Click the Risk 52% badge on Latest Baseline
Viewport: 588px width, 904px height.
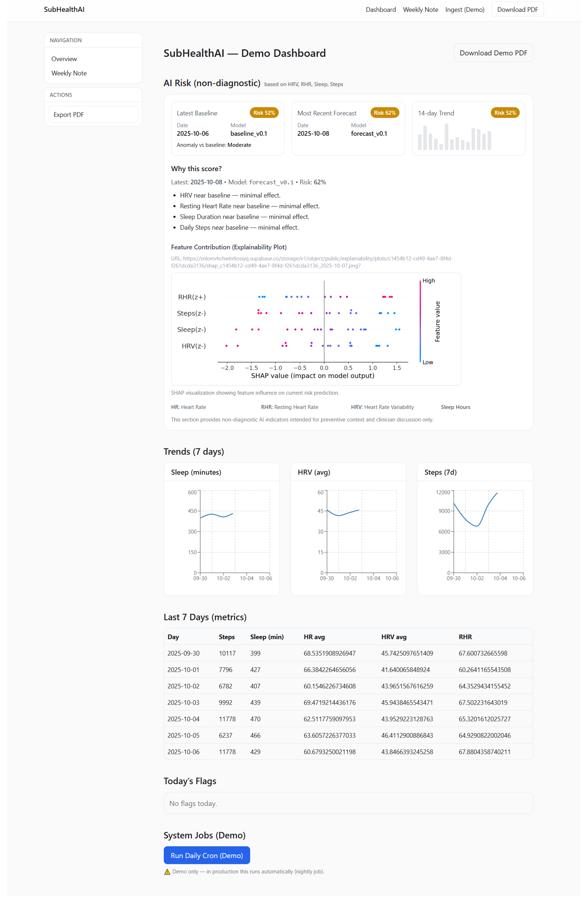tap(264, 112)
